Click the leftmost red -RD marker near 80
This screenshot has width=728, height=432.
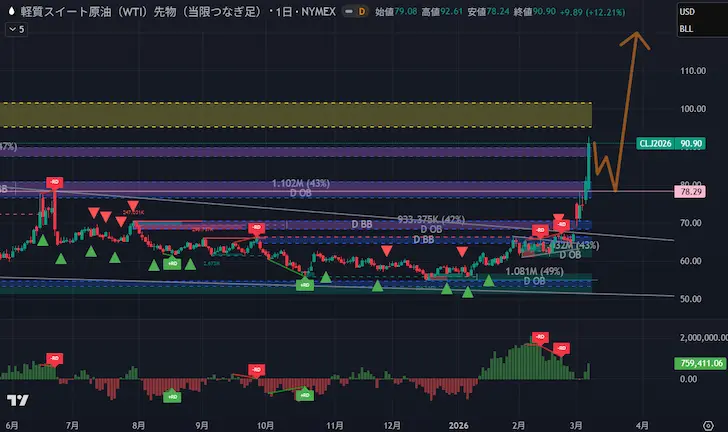tap(54, 183)
